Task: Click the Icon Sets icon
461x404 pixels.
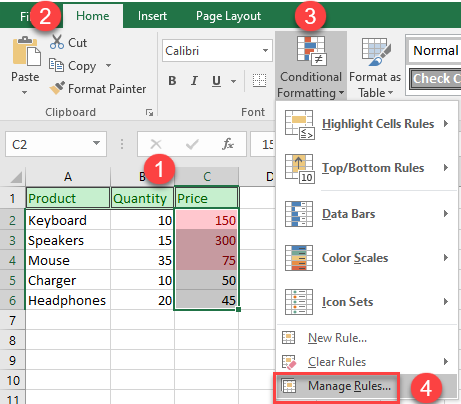Action: [x=299, y=302]
